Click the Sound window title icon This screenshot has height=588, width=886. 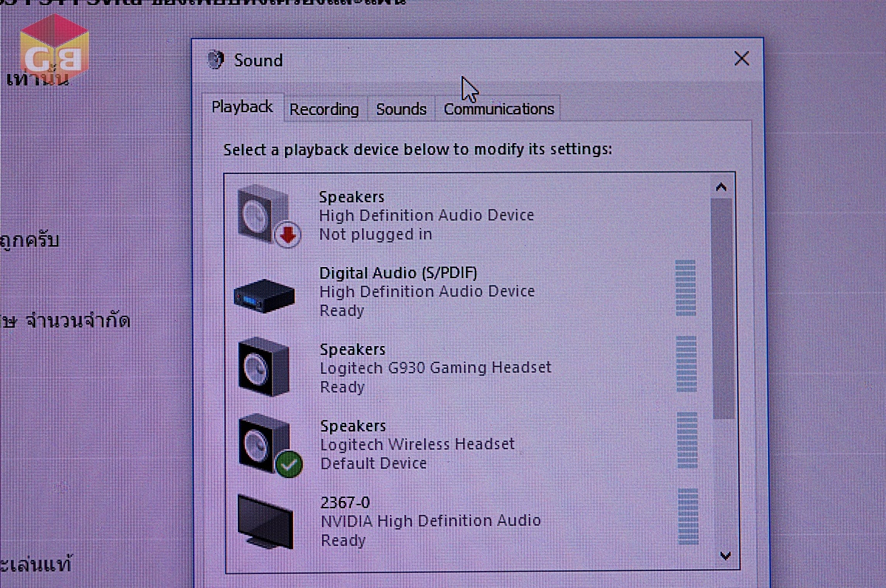[216, 59]
